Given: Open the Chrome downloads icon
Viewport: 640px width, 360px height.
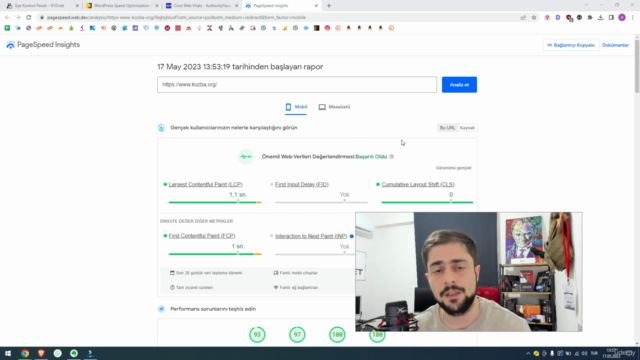Looking at the screenshot, I should pos(600,18).
